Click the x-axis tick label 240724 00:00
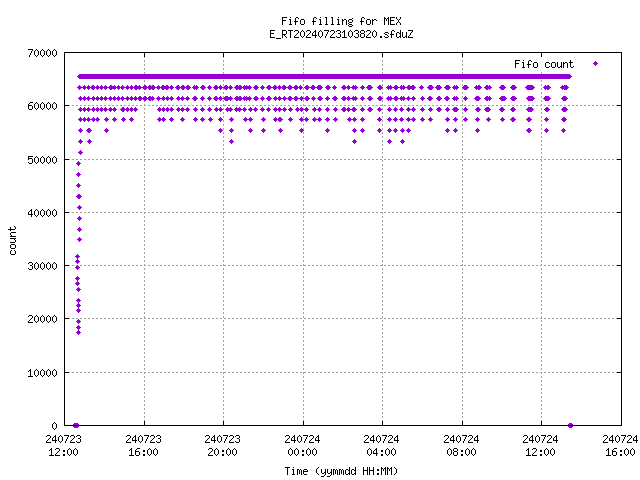Screen dimensions: 640x480 [x=302, y=446]
